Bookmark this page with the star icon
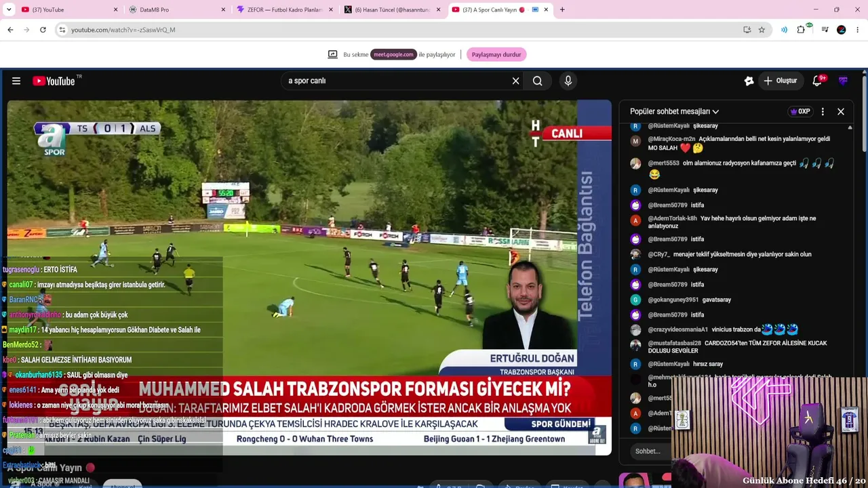Screen dimensions: 868x488 (762, 30)
